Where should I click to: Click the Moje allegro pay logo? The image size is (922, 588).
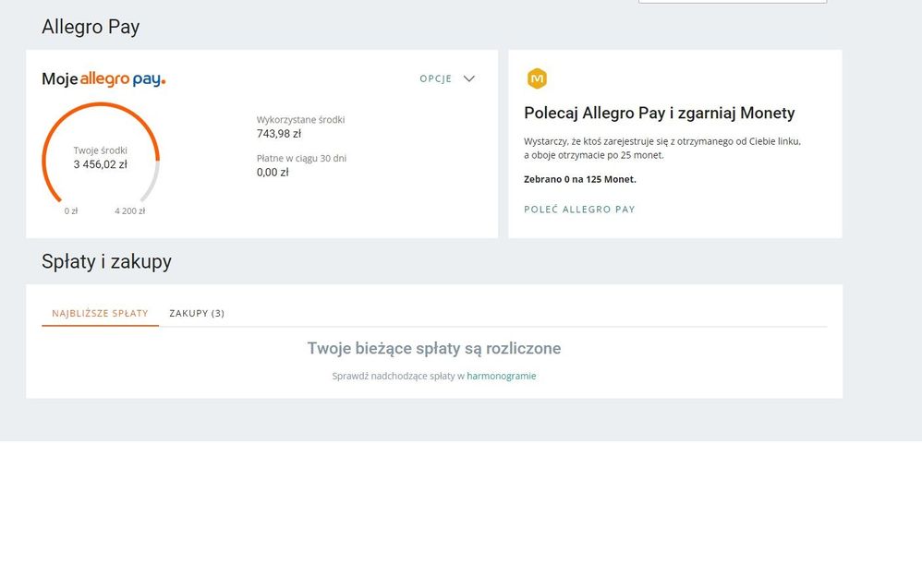click(x=103, y=78)
